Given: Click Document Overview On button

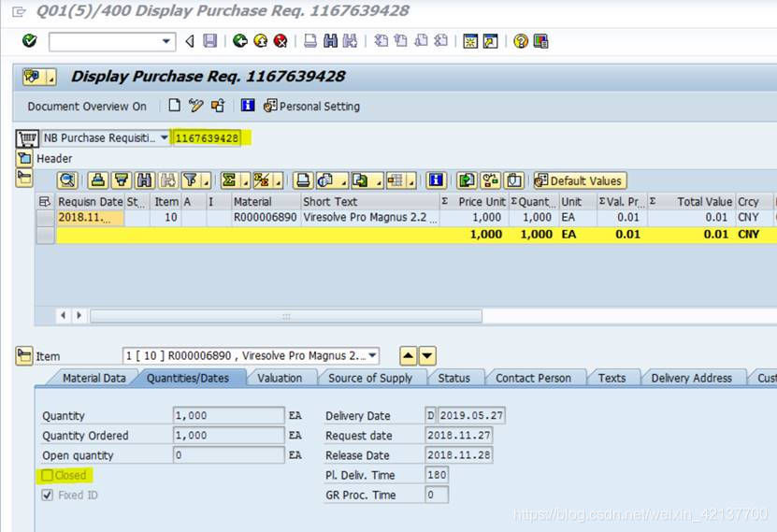Looking at the screenshot, I should (87, 107).
